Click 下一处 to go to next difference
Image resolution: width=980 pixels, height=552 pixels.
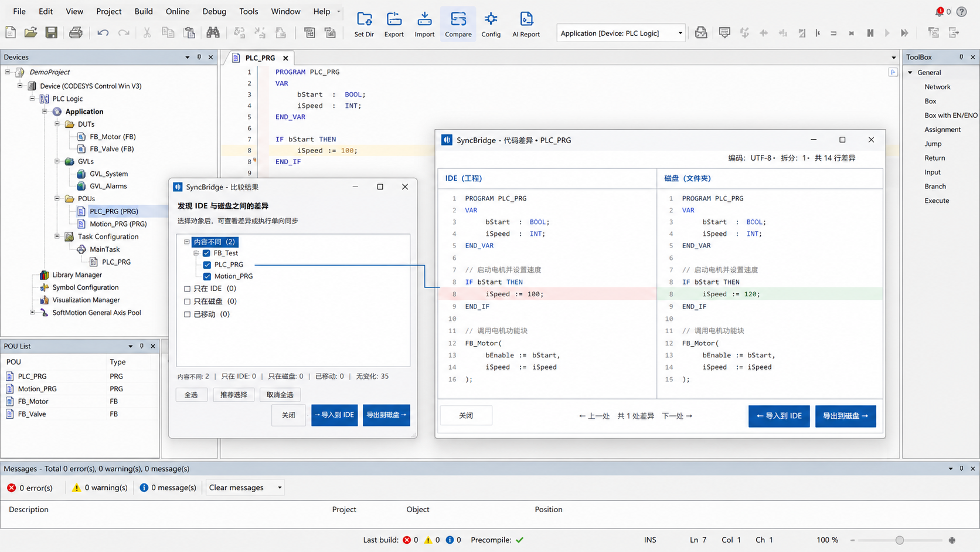[677, 416]
